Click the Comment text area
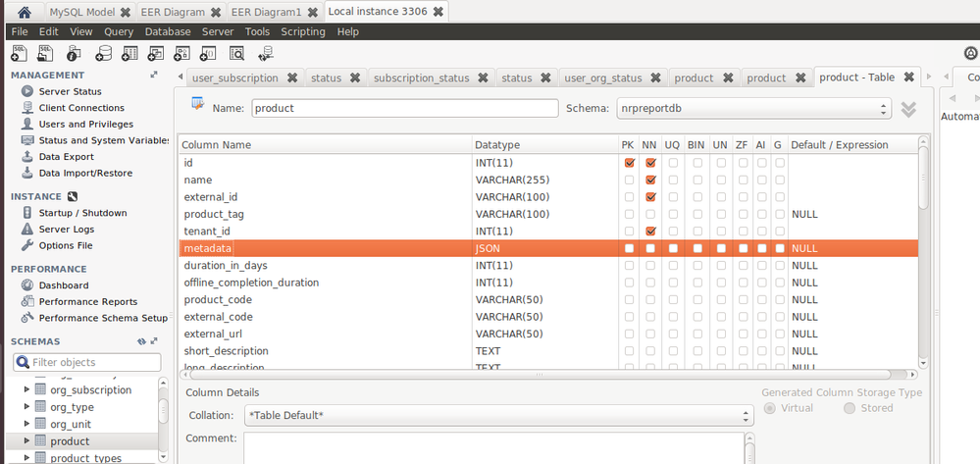This screenshot has height=464, width=980. 494,447
